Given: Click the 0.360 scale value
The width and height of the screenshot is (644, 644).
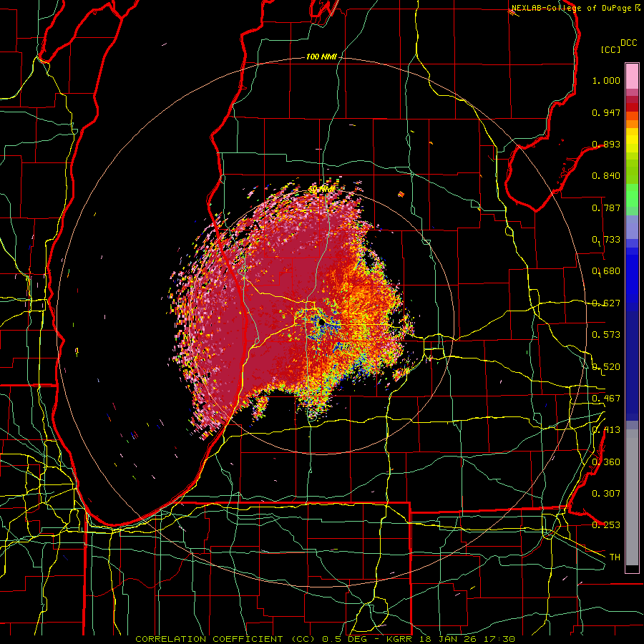Looking at the screenshot, I should 606,462.
